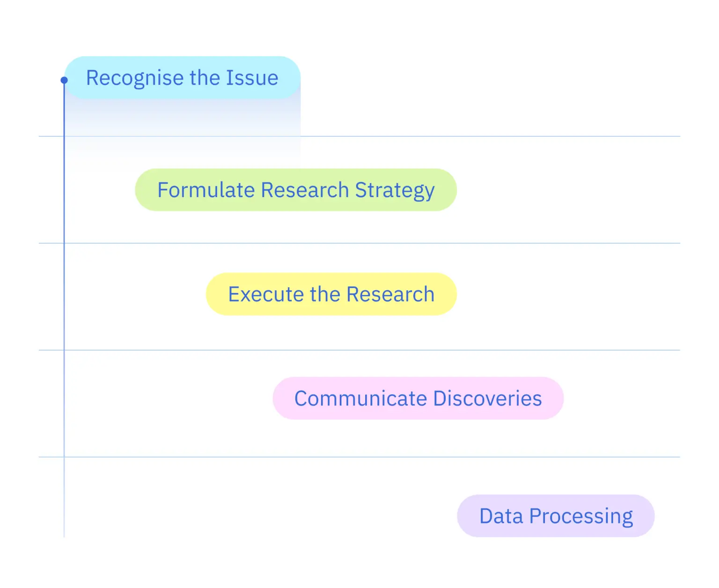719x588 pixels.
Task: Select the Recognise the Issue pill
Action: pyautogui.click(x=183, y=78)
